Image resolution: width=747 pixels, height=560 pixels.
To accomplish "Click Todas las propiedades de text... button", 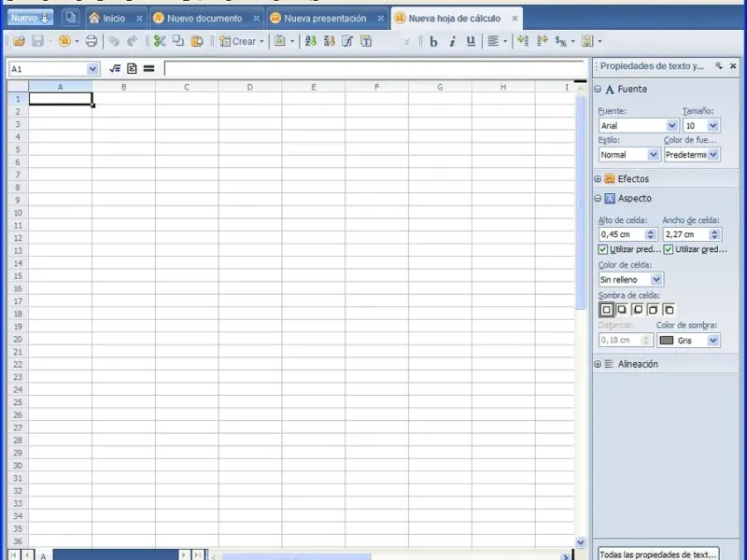I will [x=658, y=554].
